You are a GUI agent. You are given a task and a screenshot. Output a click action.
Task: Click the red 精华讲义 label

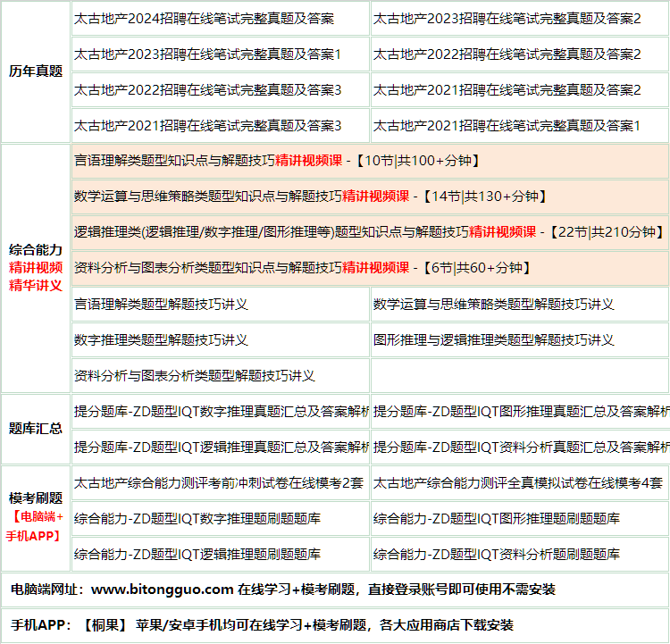36,286
